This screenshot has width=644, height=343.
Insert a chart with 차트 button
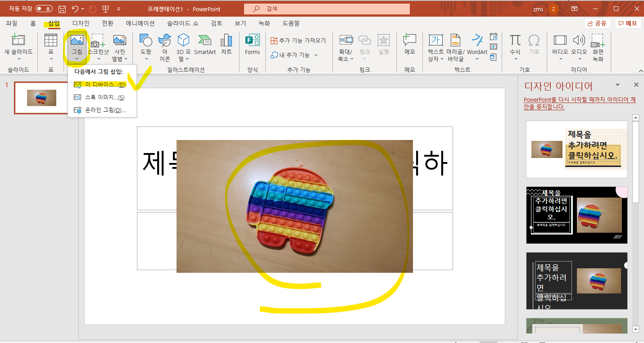click(x=226, y=44)
